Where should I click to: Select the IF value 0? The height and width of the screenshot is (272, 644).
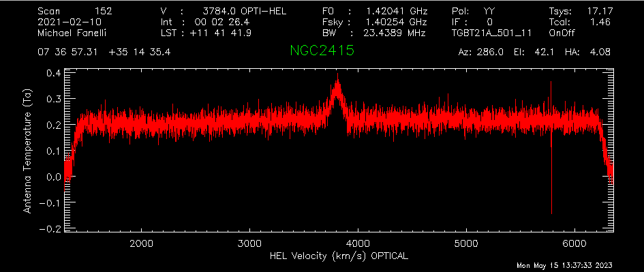pyautogui.click(x=490, y=22)
